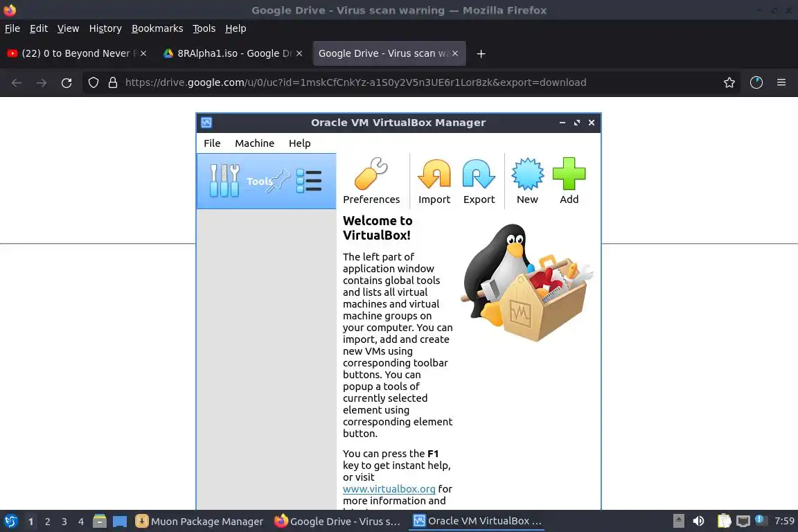Create a New virtual machine
Screen dimensions: 798x532
point(527,181)
